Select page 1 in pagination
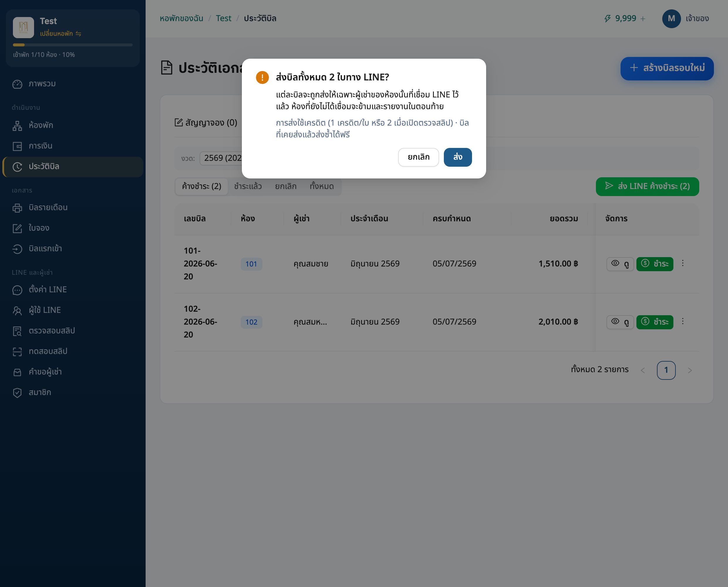This screenshot has width=728, height=587. (x=666, y=370)
